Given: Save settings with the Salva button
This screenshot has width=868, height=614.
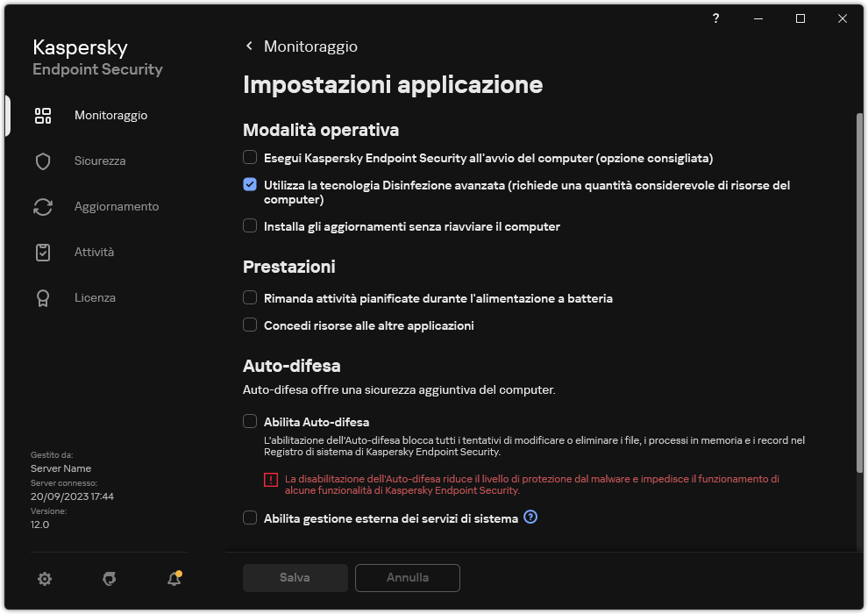Looking at the screenshot, I should (x=295, y=577).
